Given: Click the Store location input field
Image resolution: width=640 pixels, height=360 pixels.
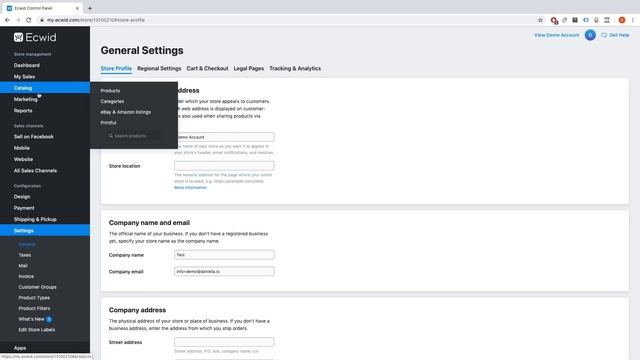Looking at the screenshot, I should coord(224,166).
